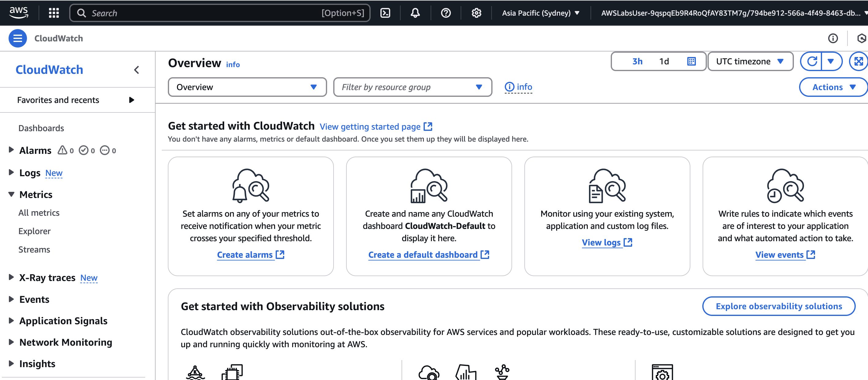
Task: Collapse the Metrics section
Action: pyautogui.click(x=11, y=194)
